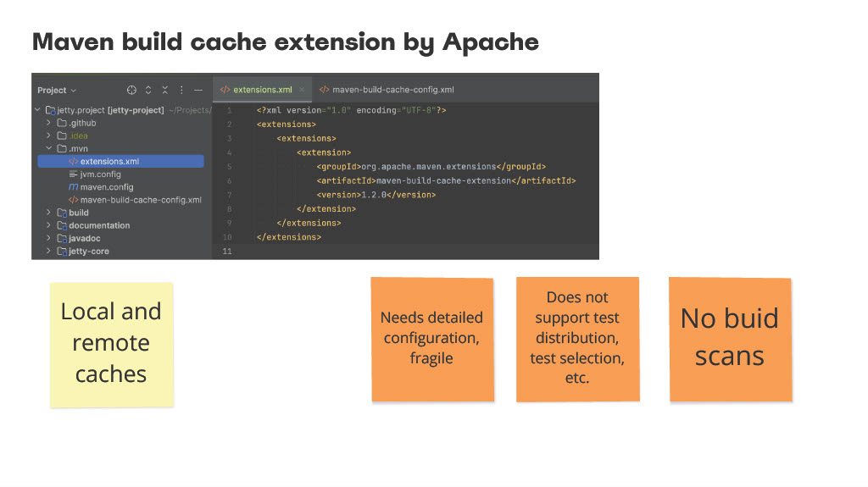Click the XML file icon beside extensions.xml in tree
The width and height of the screenshot is (868, 487).
click(73, 161)
